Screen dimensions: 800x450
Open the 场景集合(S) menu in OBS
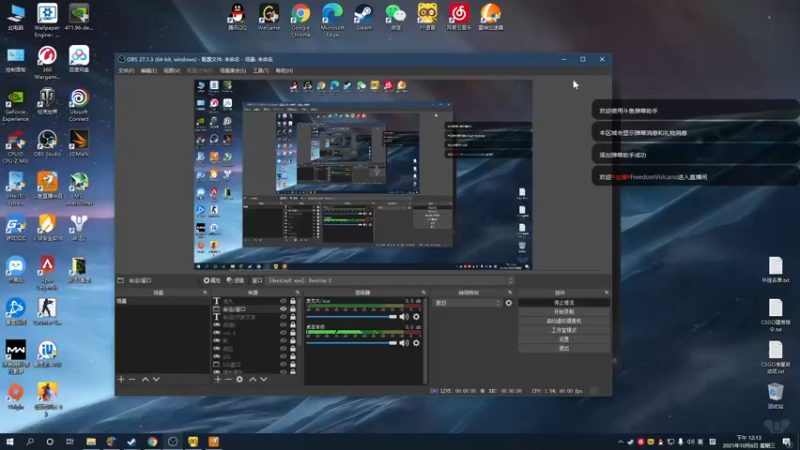(233, 70)
